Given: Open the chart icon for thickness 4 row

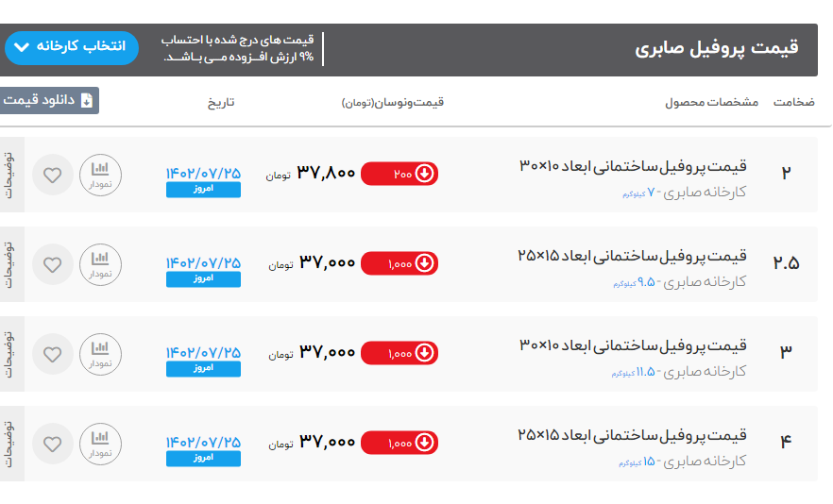Looking at the screenshot, I should click(100, 444).
